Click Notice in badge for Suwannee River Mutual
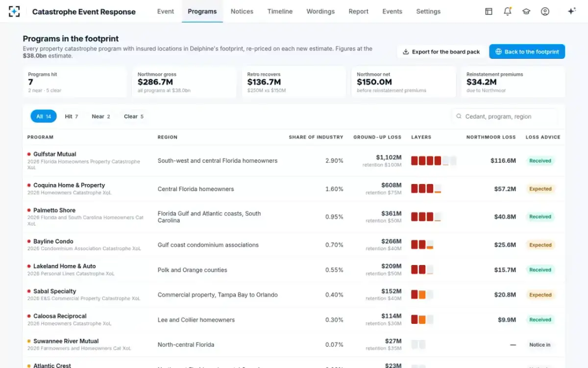 point(540,345)
